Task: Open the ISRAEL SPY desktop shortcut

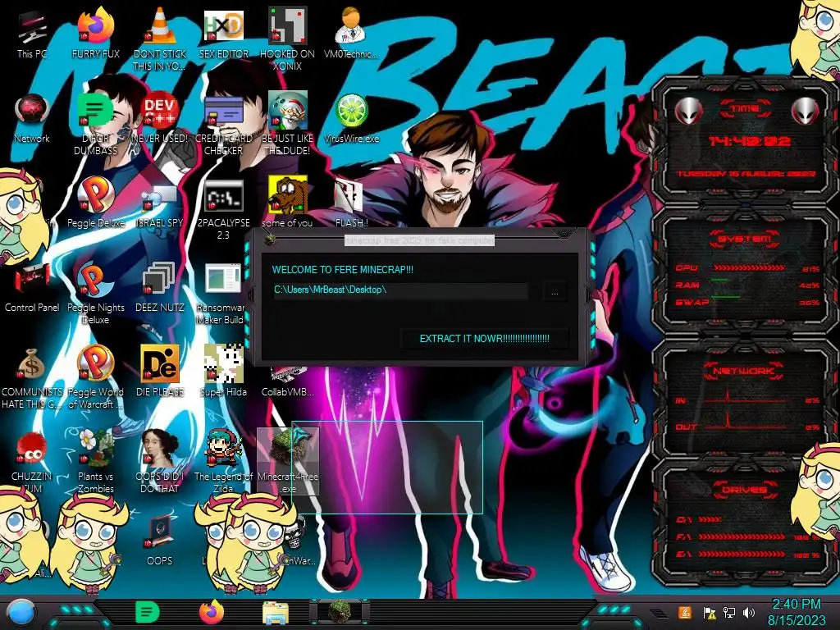Action: point(160,203)
